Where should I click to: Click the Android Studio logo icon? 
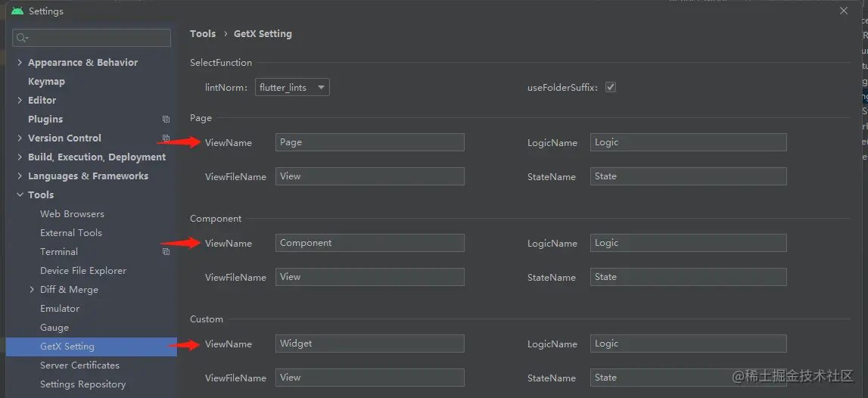pyautogui.click(x=17, y=11)
